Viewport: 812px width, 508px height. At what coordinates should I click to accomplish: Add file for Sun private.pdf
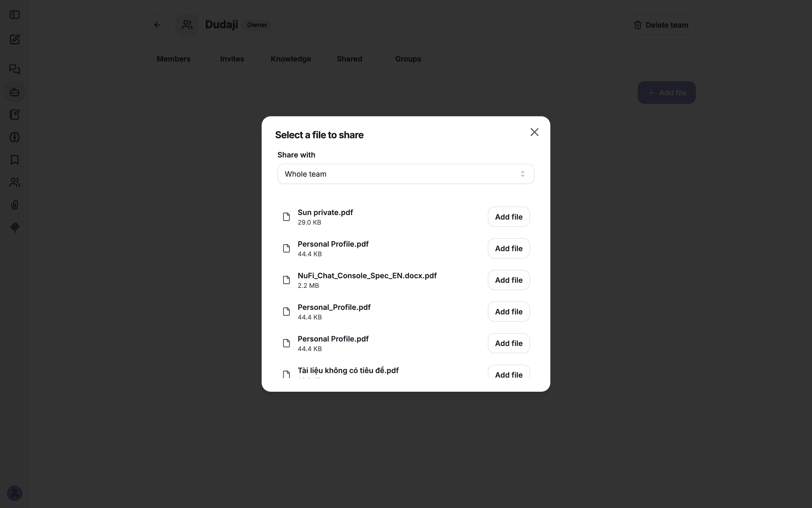[509, 217]
